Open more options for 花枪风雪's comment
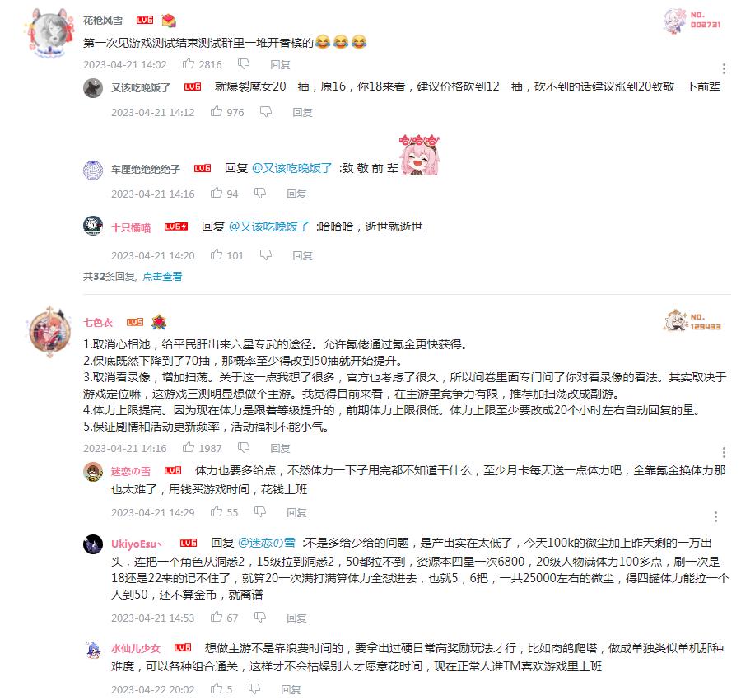741x700 pixels. coord(724,69)
